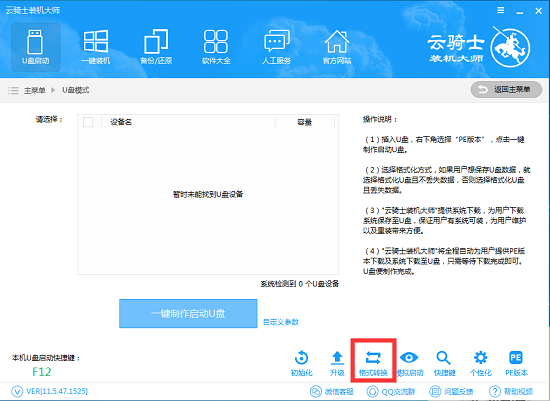Viewport: 550px width, 401px height.
Task: Click the 暂时未能找到U盘设备 message
Action: (x=208, y=194)
